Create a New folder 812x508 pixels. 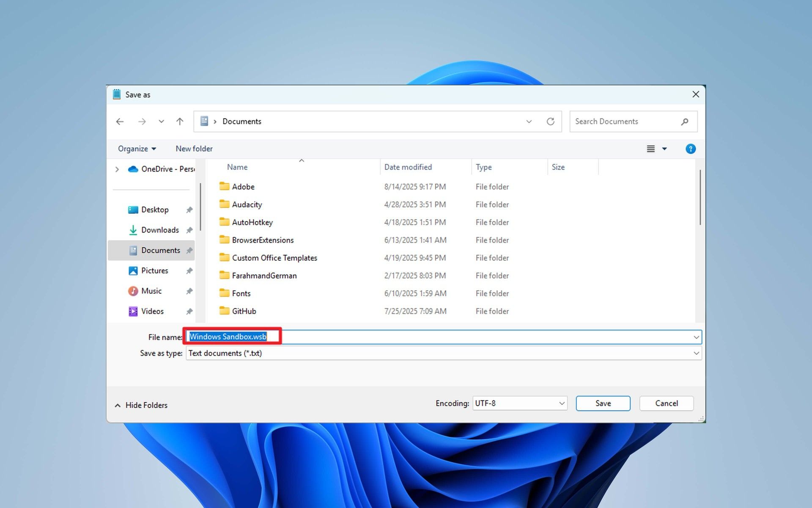point(194,149)
